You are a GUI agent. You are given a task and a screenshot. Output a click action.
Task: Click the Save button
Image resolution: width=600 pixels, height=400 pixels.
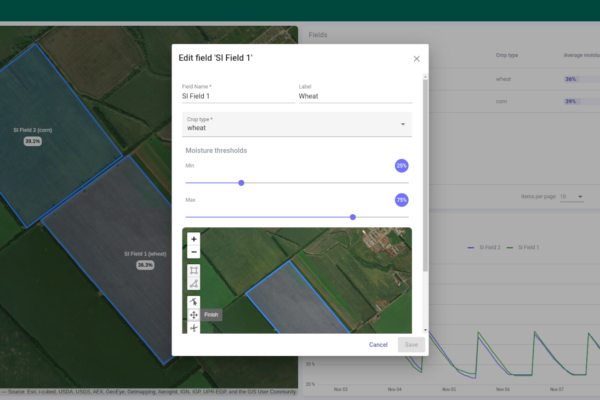[x=409, y=344]
